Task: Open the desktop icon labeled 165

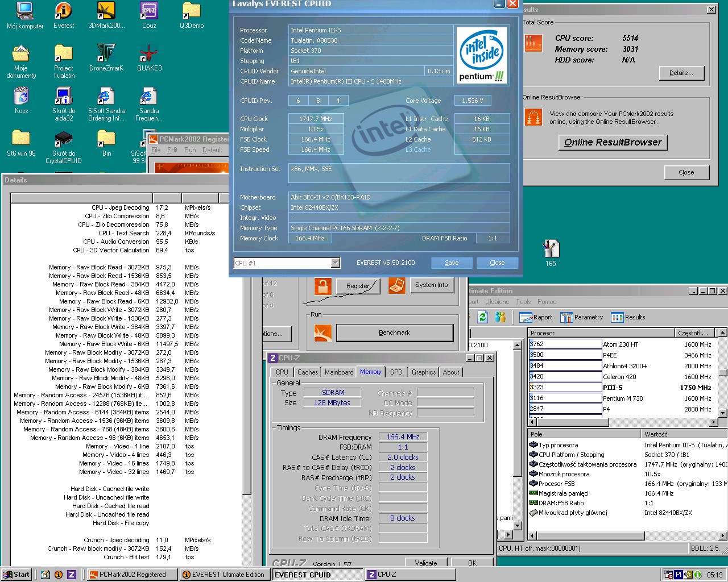Action: point(551,253)
